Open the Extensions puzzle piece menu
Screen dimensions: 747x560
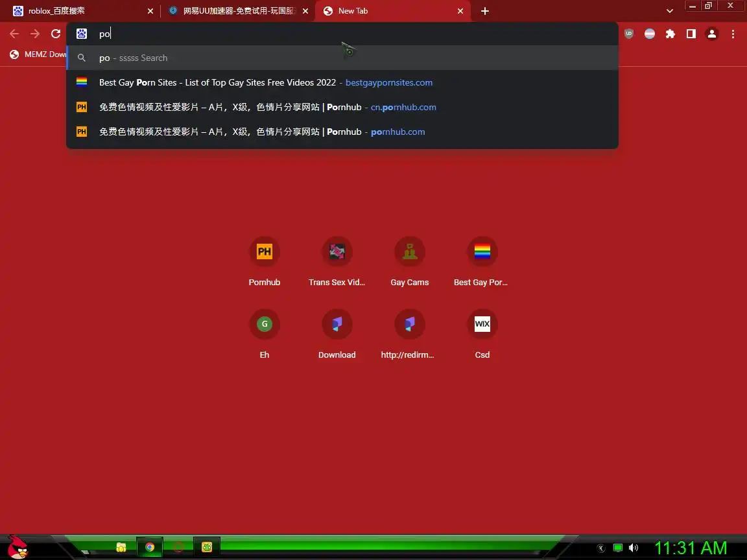tap(670, 34)
